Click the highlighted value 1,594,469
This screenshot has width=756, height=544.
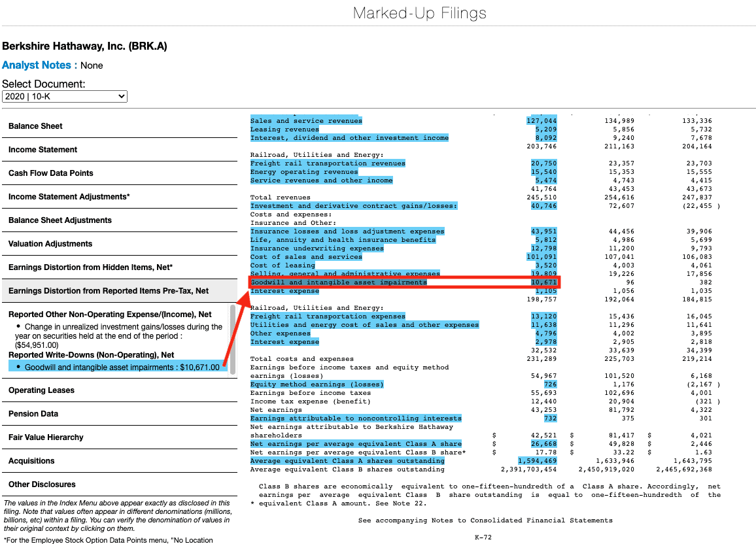(537, 461)
